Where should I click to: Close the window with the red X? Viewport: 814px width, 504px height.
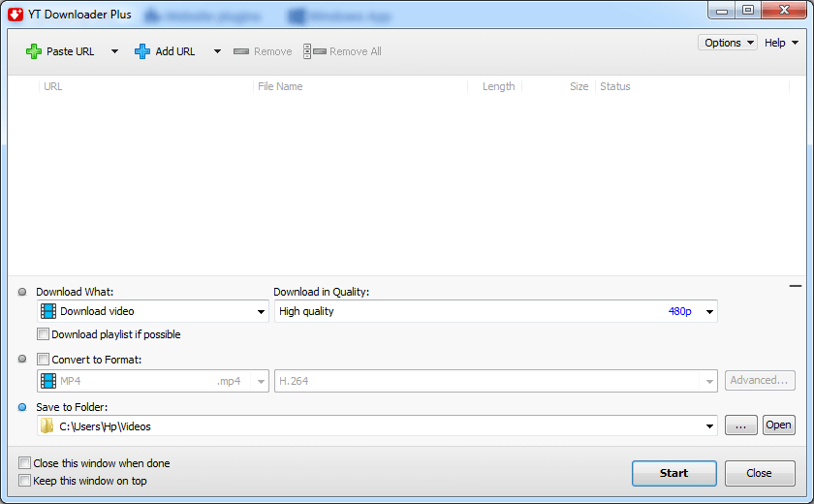pos(784,11)
